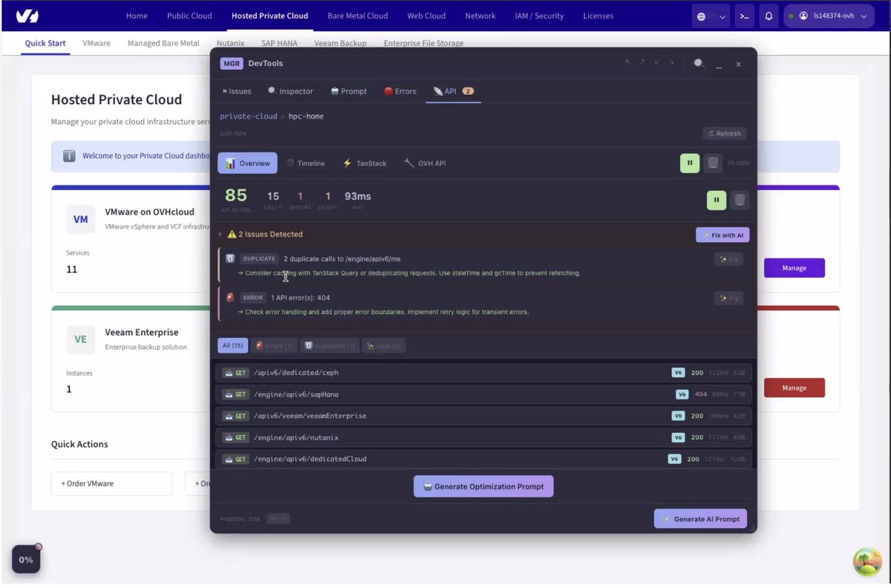Filter calls by the Errors (1) chip
The height and width of the screenshot is (588, 891).
273,346
